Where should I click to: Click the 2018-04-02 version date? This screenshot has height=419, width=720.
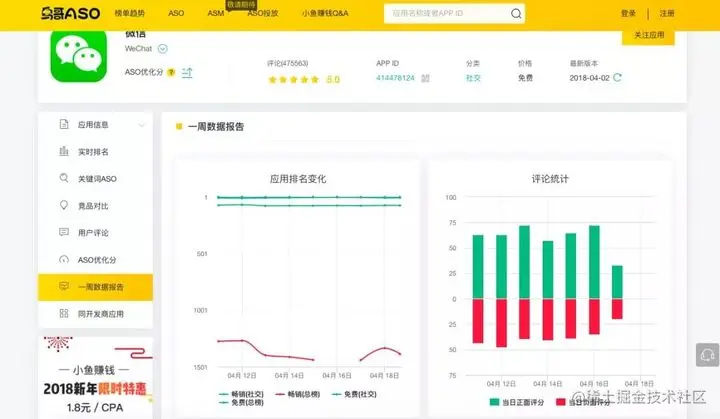tap(590, 78)
